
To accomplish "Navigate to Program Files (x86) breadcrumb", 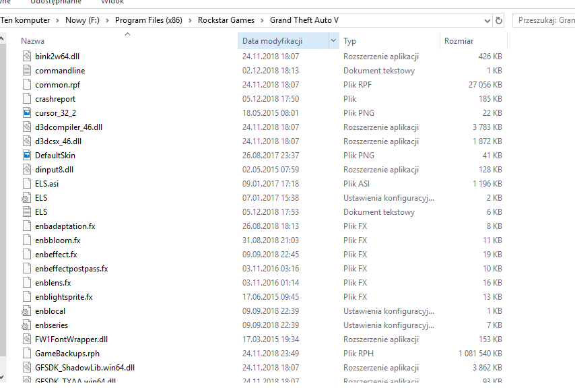I will click(x=149, y=20).
